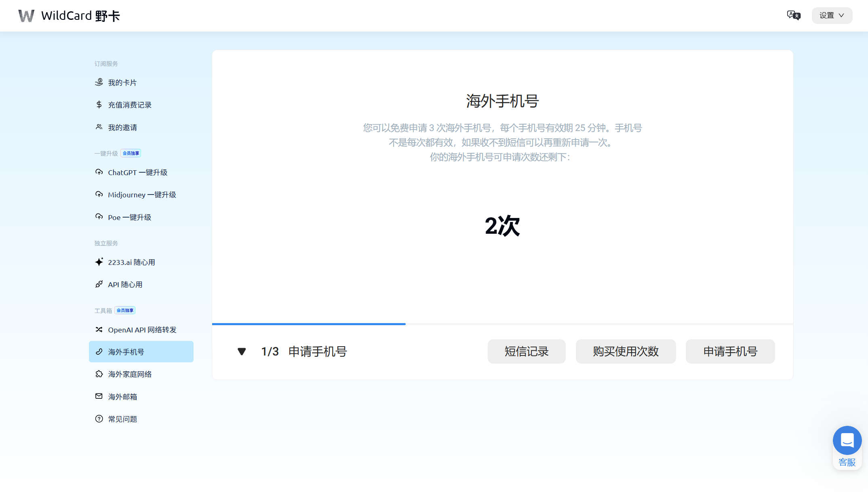Image resolution: width=868 pixels, height=495 pixels.
Task: Click the 常见问题 question mark icon
Action: [x=99, y=419]
